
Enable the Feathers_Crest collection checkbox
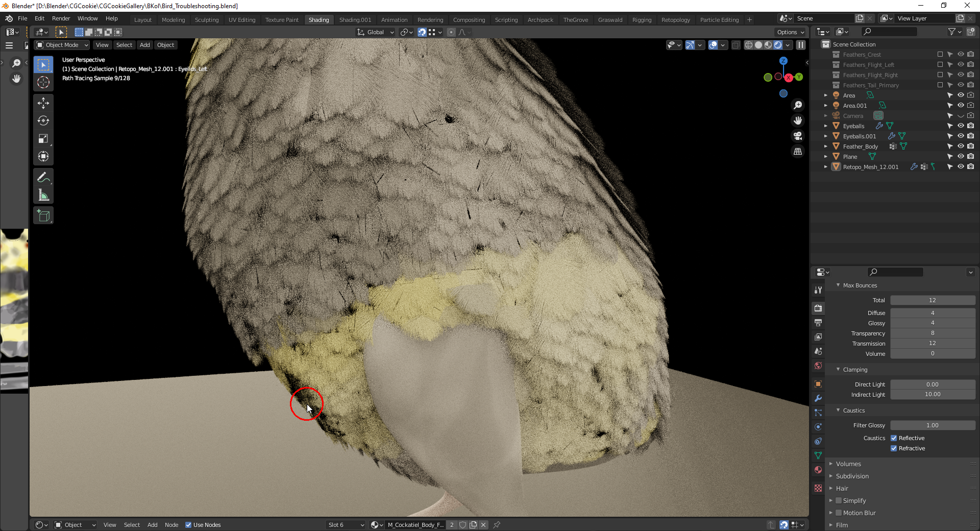(940, 54)
